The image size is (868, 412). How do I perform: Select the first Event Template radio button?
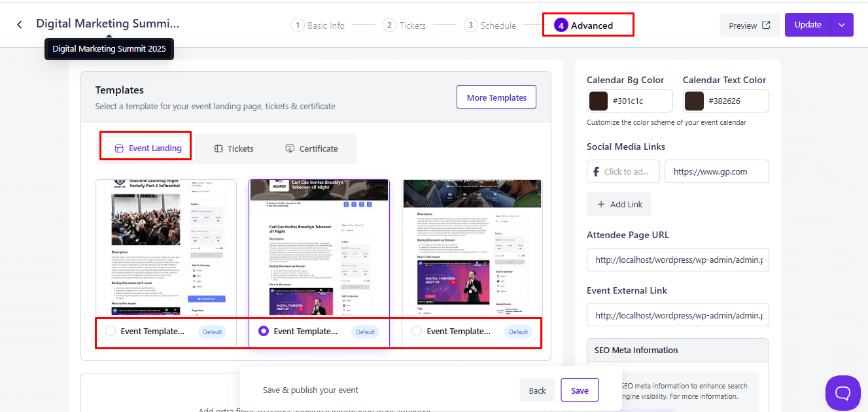[111, 331]
